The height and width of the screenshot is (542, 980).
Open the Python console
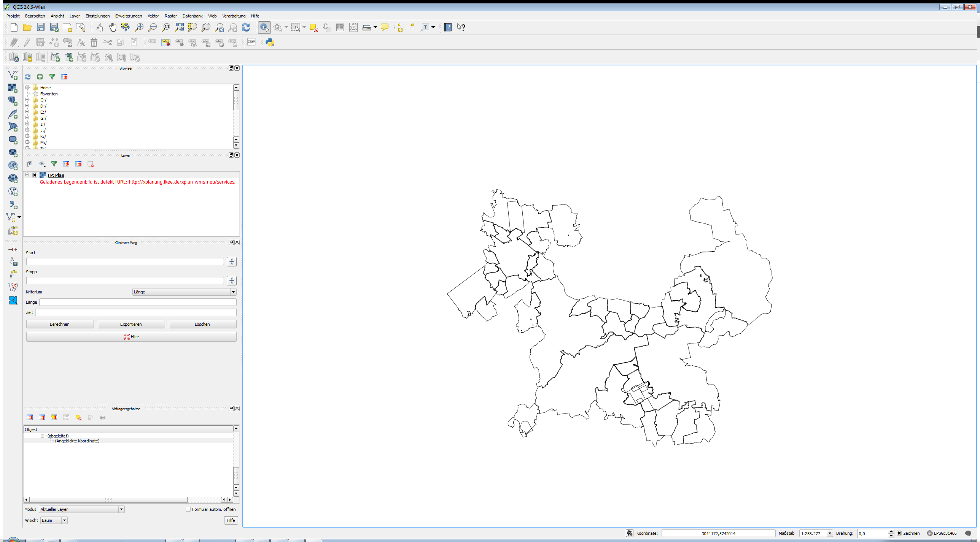pyautogui.click(x=270, y=42)
